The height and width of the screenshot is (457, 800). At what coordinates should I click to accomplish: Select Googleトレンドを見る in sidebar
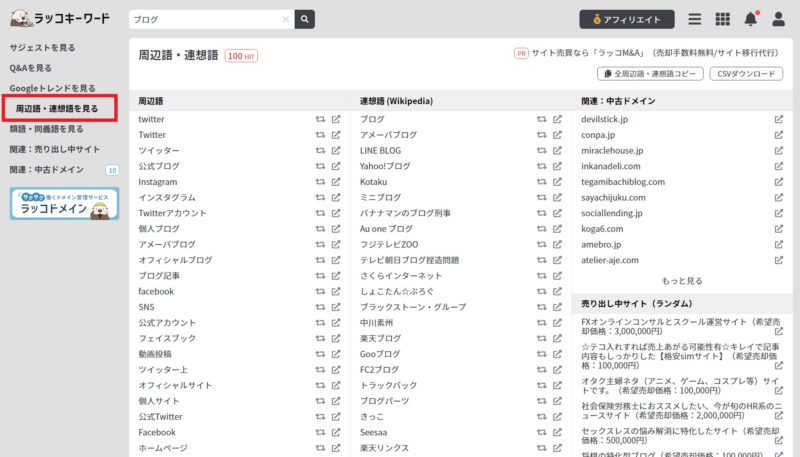click(53, 88)
